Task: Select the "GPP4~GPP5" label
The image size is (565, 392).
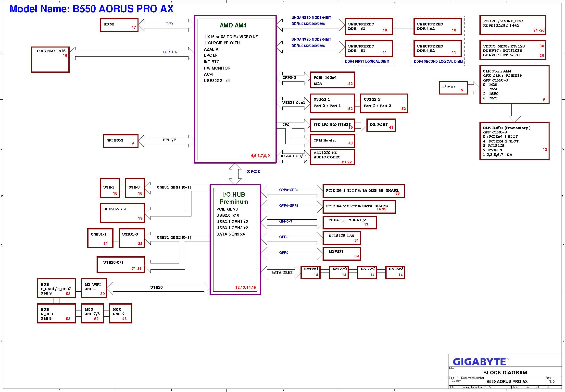Action: point(289,206)
